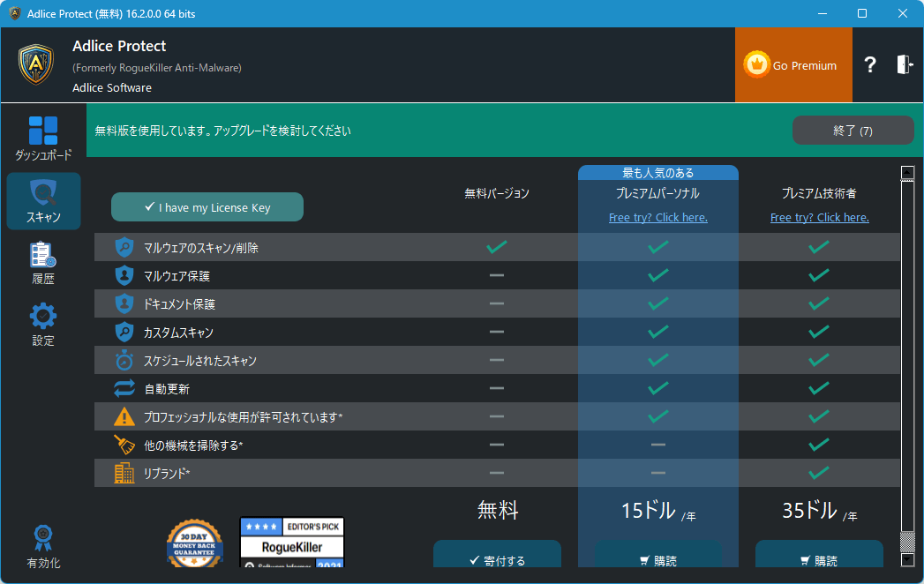Click Free try link under プレミアムパーソナル
The height and width of the screenshot is (584, 924).
657,217
